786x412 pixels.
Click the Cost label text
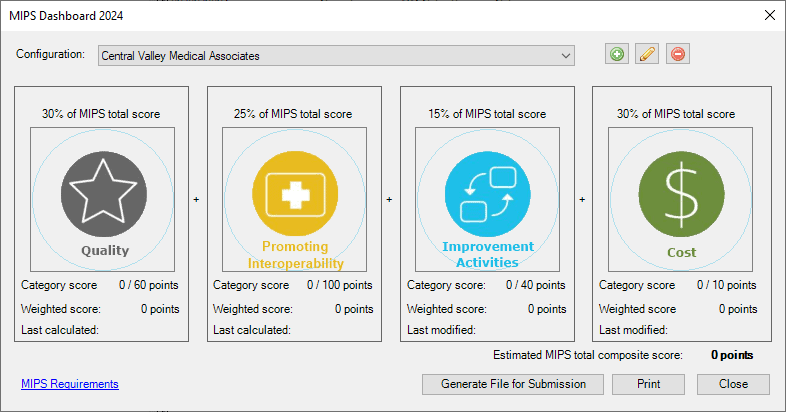point(681,252)
